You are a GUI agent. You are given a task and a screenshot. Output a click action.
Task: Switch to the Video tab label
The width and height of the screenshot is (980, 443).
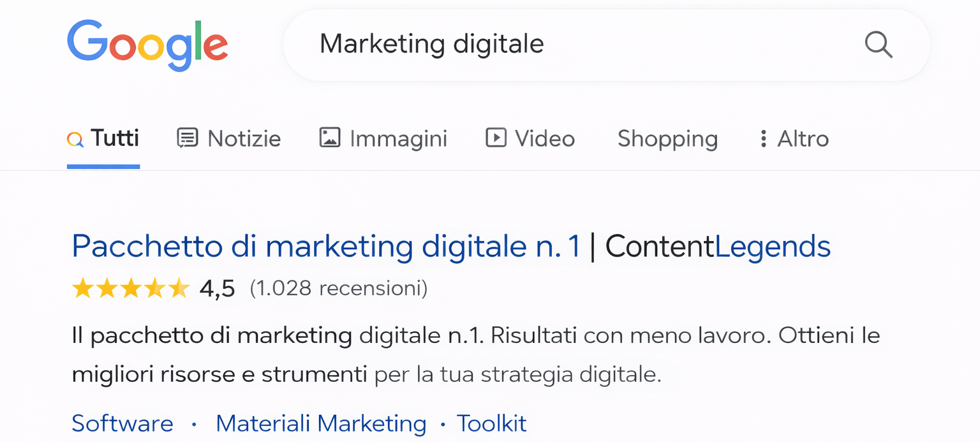pyautogui.click(x=545, y=138)
